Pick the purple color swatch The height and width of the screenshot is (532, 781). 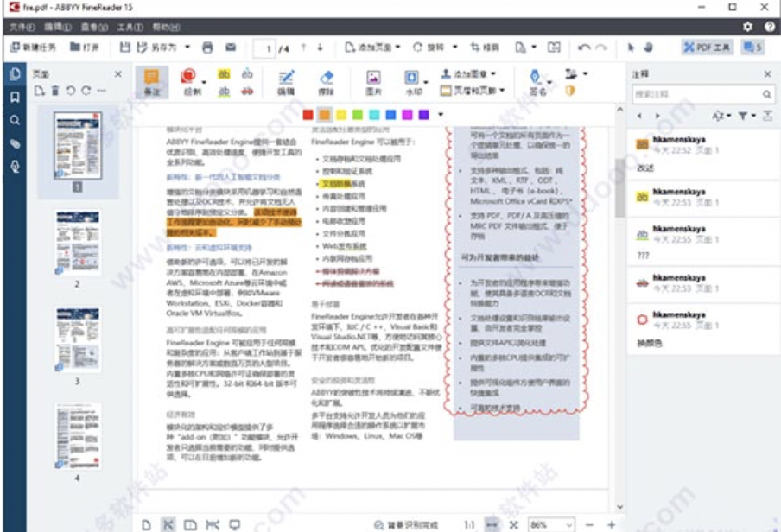tap(424, 115)
